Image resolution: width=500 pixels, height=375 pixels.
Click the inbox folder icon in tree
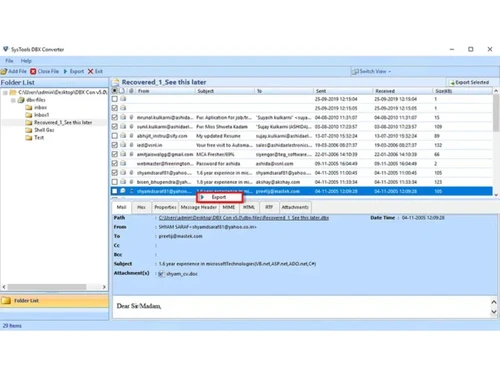pyautogui.click(x=29, y=107)
